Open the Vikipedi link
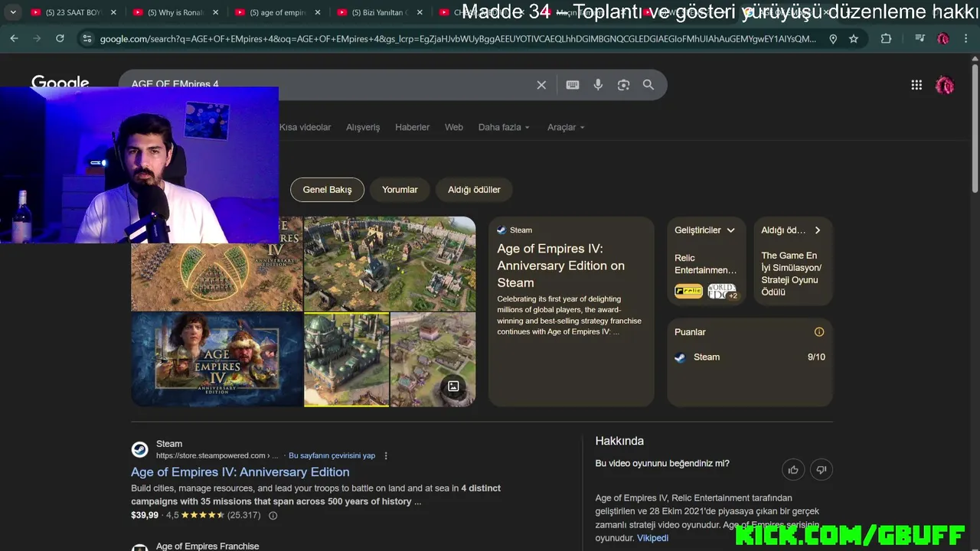980x551 pixels. (x=652, y=538)
